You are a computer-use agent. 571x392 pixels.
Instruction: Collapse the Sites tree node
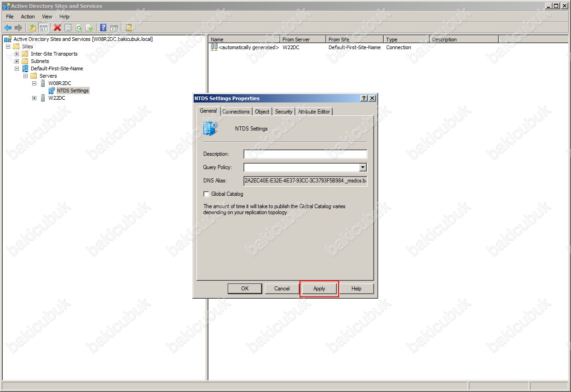[x=8, y=46]
